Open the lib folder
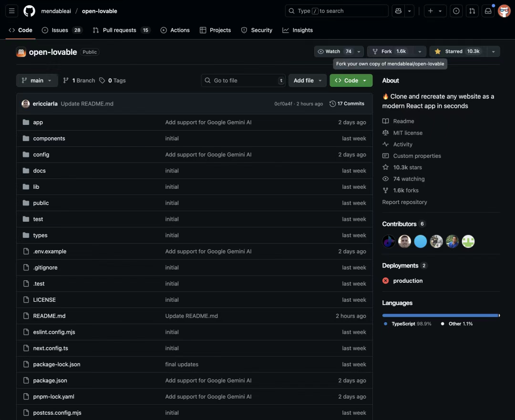Image resolution: width=515 pixels, height=420 pixels. 36,187
